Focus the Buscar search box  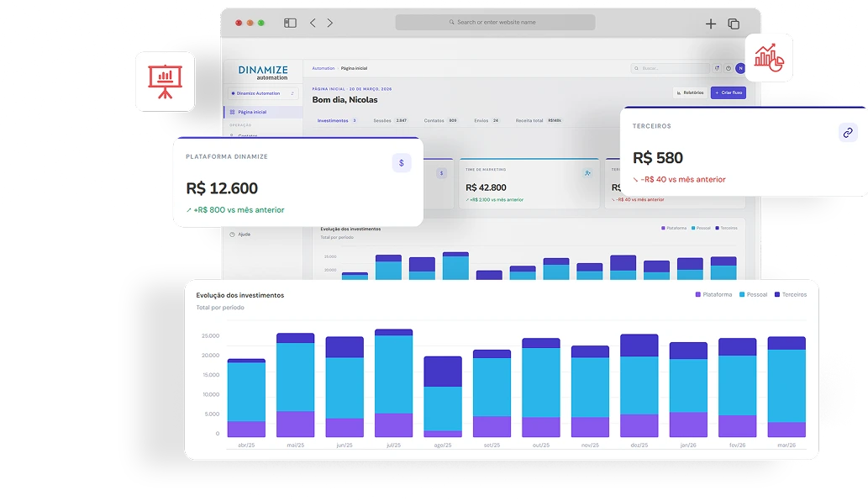tap(670, 68)
